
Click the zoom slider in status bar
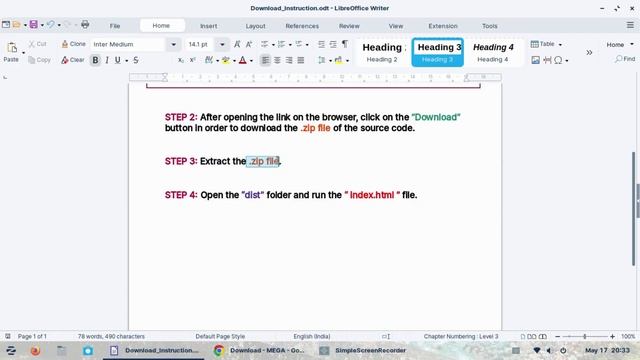point(584,336)
